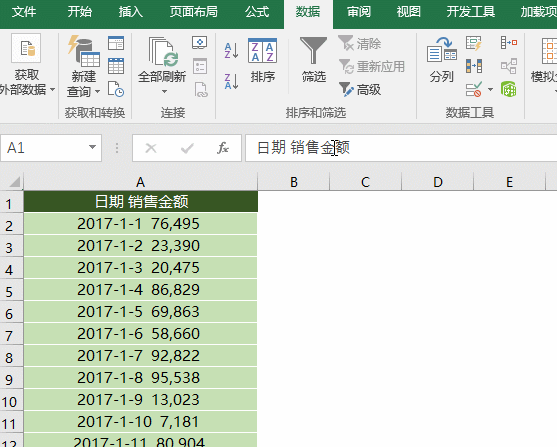The width and height of the screenshot is (557, 447).
Task: Click the 管理数据模型 (Manage Data Model) icon
Action: tap(509, 89)
